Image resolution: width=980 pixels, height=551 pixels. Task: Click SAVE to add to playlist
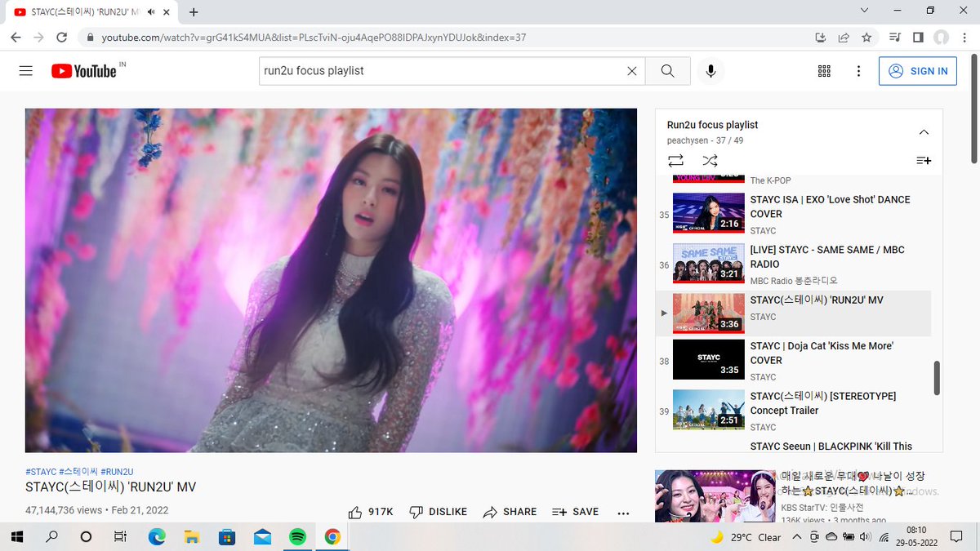click(x=575, y=512)
